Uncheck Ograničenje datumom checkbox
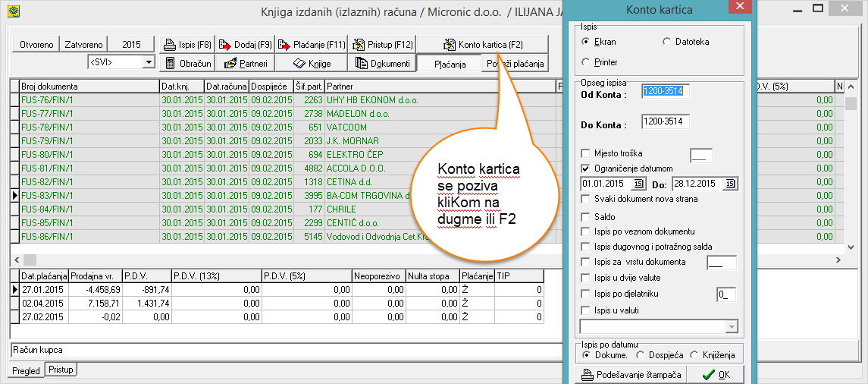This screenshot has height=384, width=868. 585,168
